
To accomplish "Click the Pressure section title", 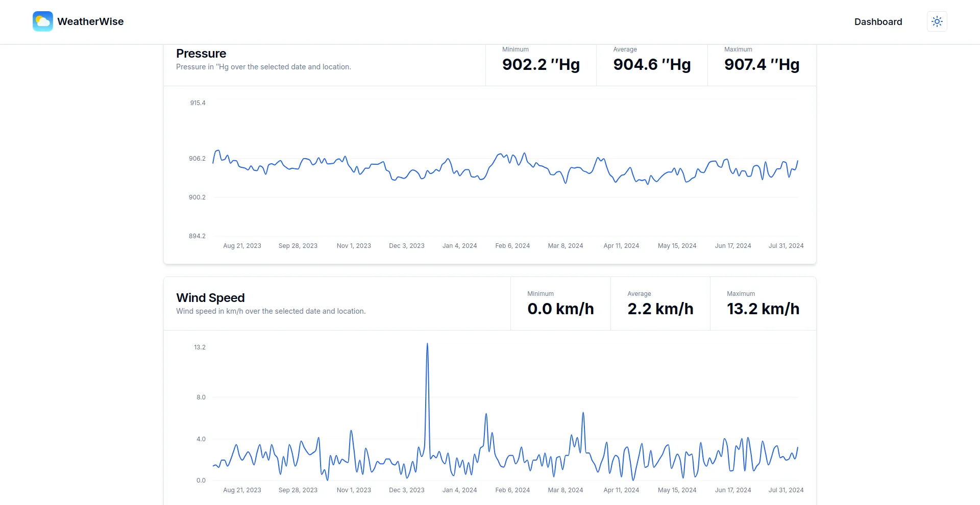I will (201, 53).
